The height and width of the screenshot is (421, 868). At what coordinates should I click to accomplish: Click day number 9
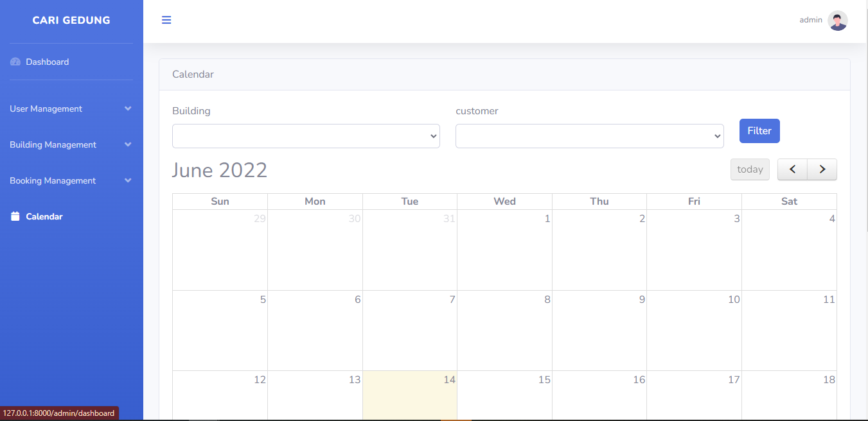(x=642, y=300)
